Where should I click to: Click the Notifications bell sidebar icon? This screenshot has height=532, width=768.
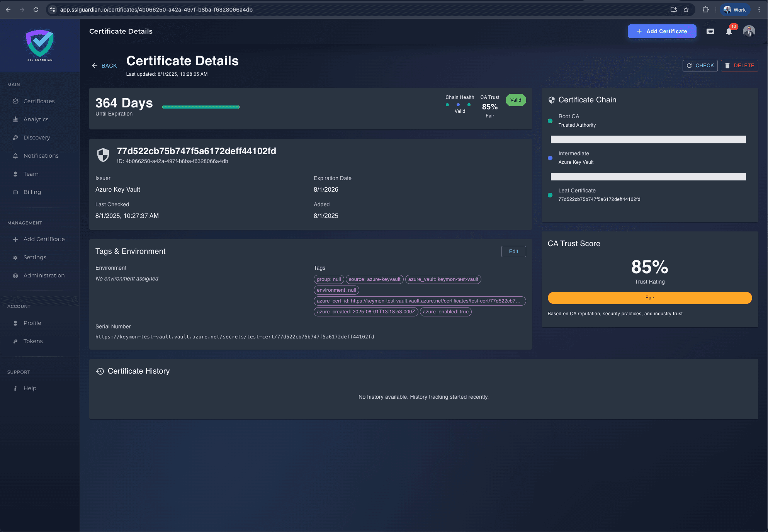click(15, 156)
